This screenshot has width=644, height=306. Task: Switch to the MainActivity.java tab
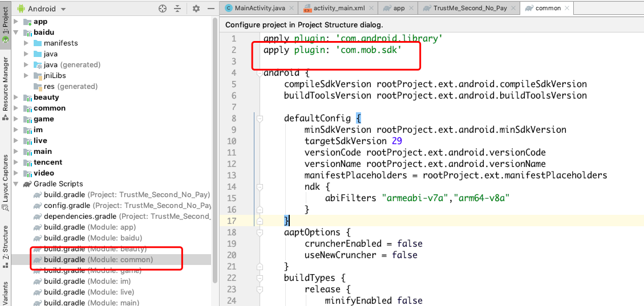260,8
